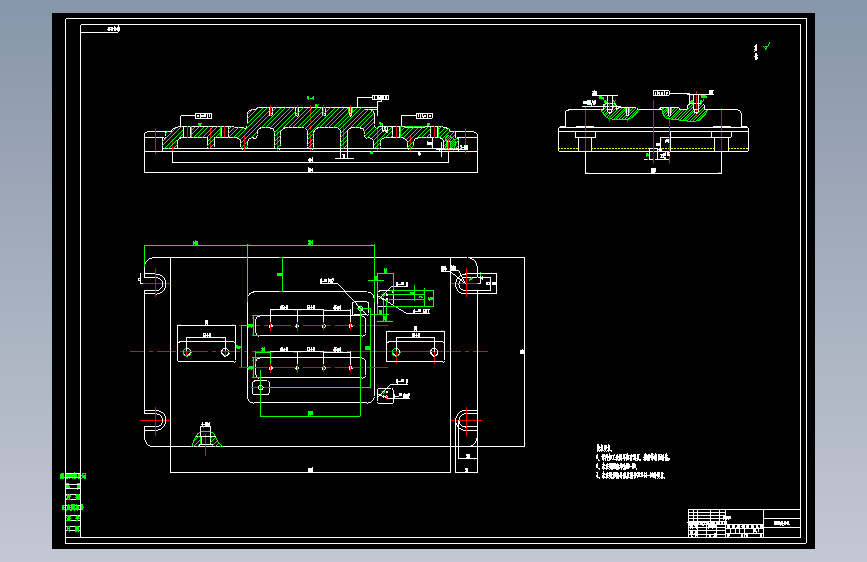867x562 pixels.
Task: Click the small label box at the frame's top-left
Action: pos(100,29)
